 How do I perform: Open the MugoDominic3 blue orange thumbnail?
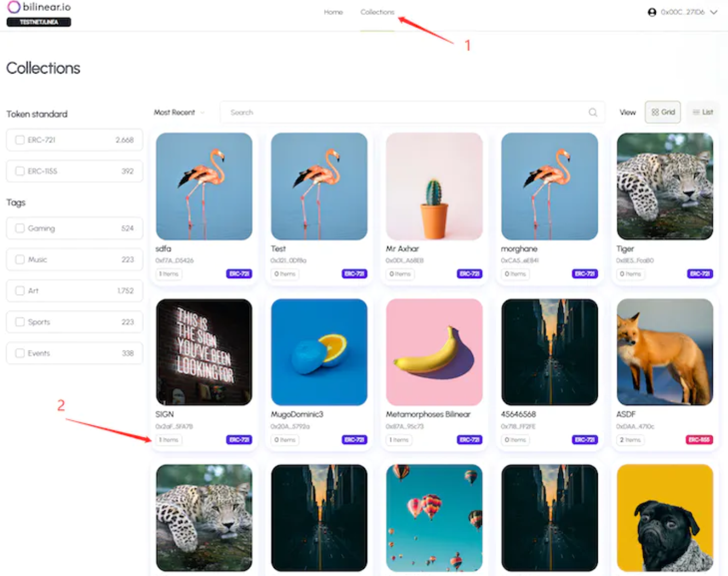tap(319, 352)
